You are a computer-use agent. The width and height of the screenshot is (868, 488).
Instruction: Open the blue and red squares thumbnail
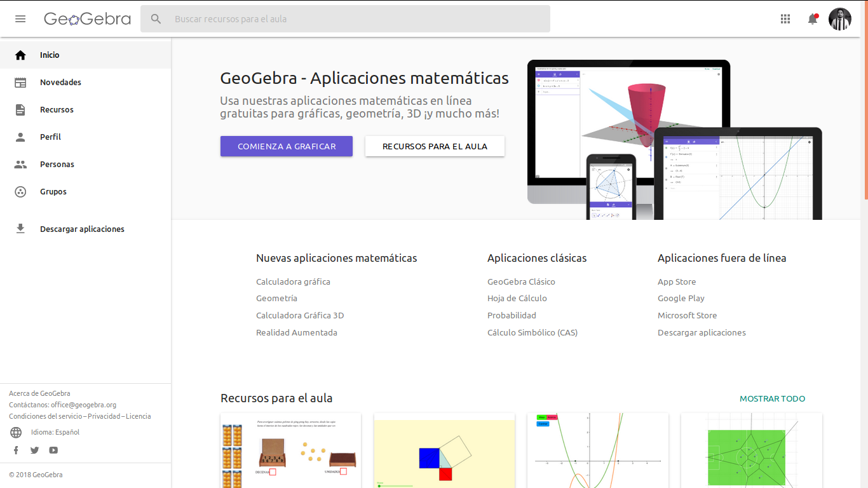(444, 451)
